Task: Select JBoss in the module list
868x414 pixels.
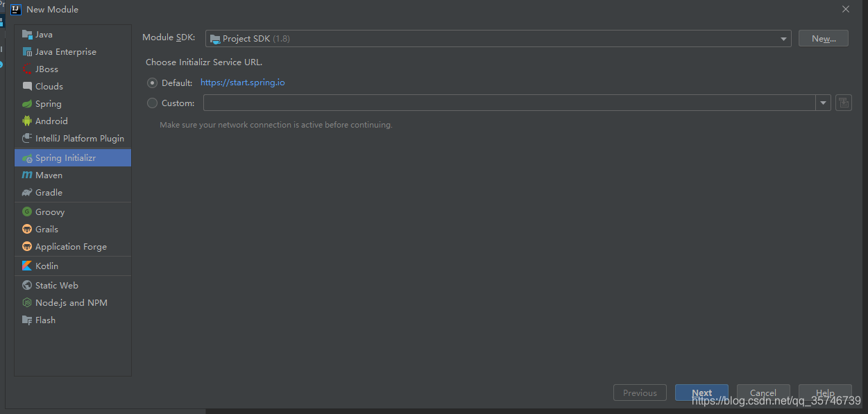Action: (x=73, y=69)
